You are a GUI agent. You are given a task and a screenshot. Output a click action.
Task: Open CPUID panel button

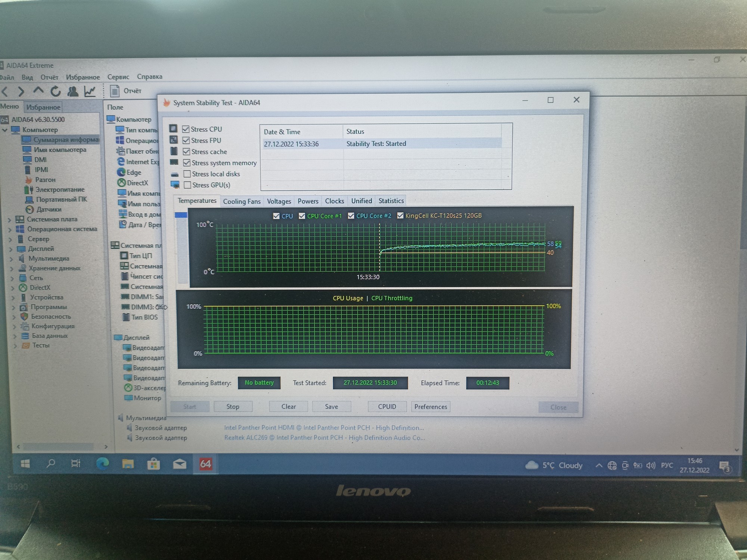(387, 407)
